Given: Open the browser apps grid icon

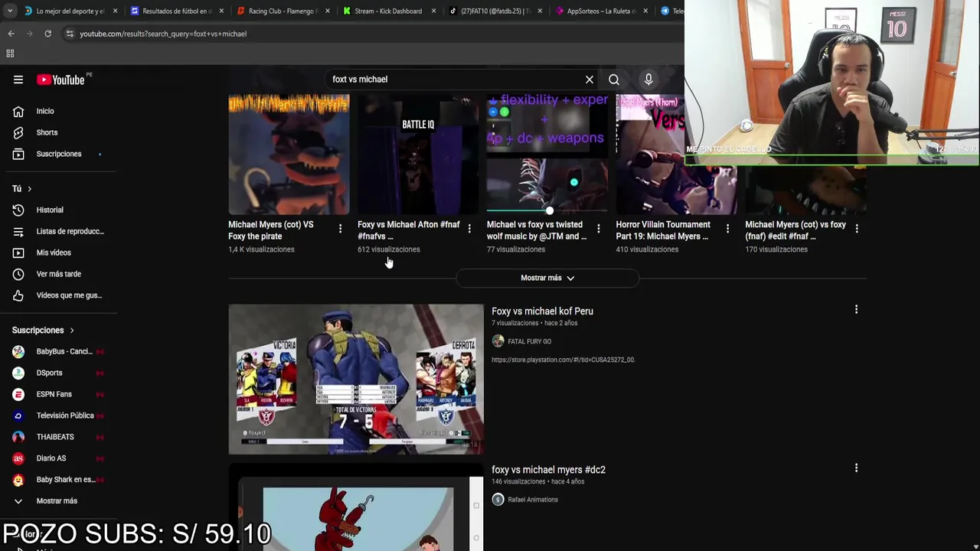Looking at the screenshot, I should 10,54.
